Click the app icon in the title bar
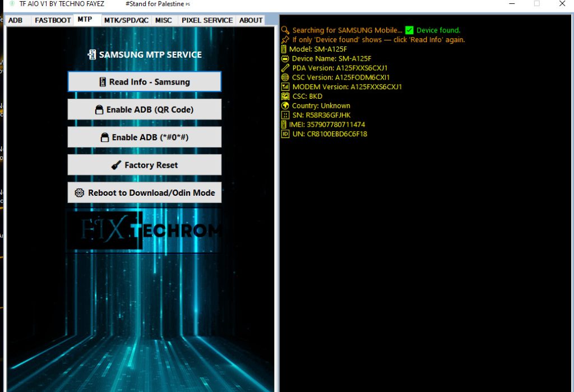Image resolution: width=574 pixels, height=392 pixels. coord(12,4)
